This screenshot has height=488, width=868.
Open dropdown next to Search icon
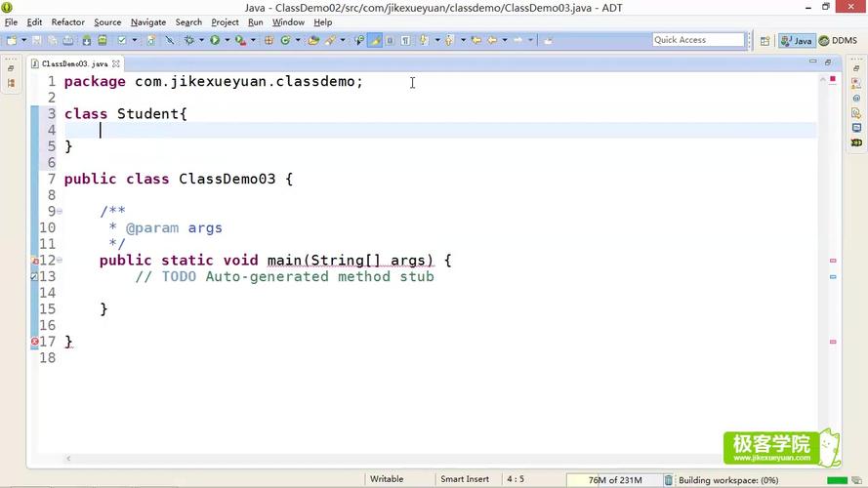tap(343, 40)
